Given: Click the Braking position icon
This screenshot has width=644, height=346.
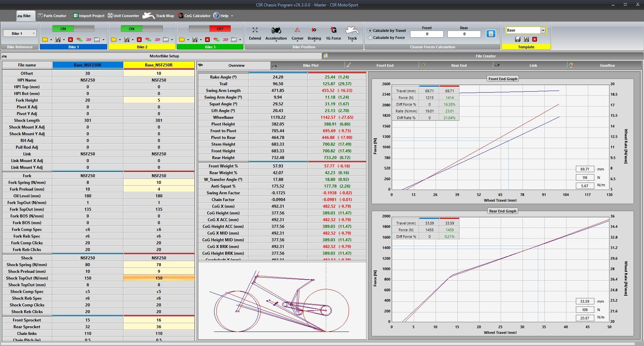Looking at the screenshot, I should [314, 31].
